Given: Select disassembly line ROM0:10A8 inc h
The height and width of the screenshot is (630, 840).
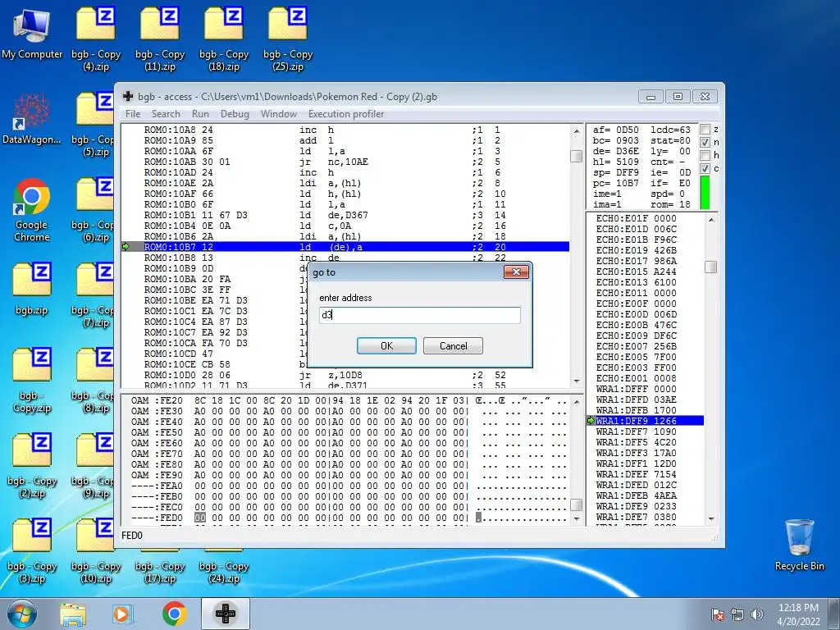Looking at the screenshot, I should pyautogui.click(x=345, y=130).
